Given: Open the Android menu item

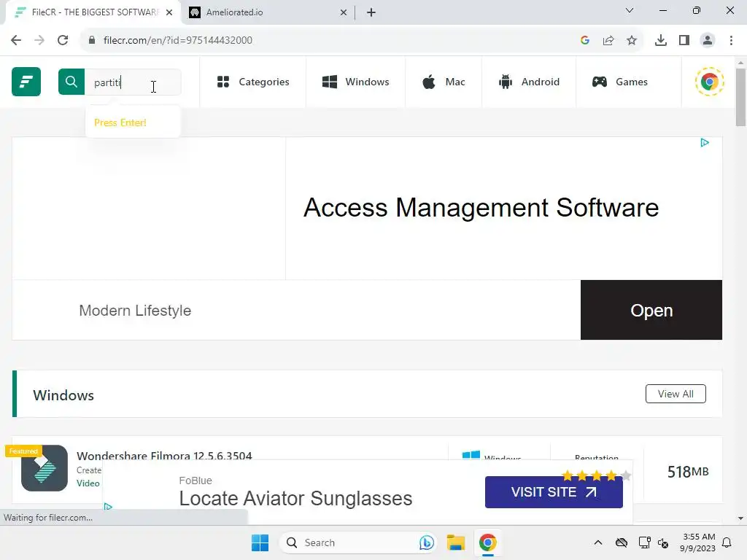Looking at the screenshot, I should (x=529, y=82).
